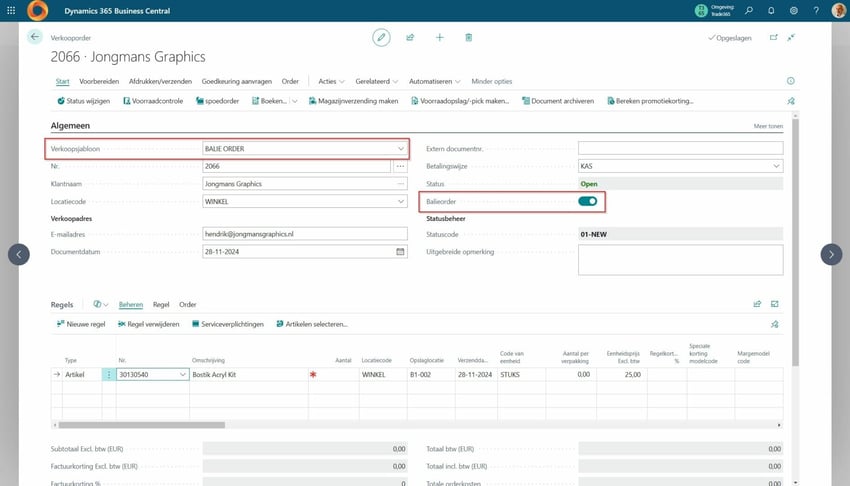This screenshot has width=850, height=486.
Task: Open Verkoopsjabloon dropdown BALIE ORDER
Action: click(x=401, y=148)
